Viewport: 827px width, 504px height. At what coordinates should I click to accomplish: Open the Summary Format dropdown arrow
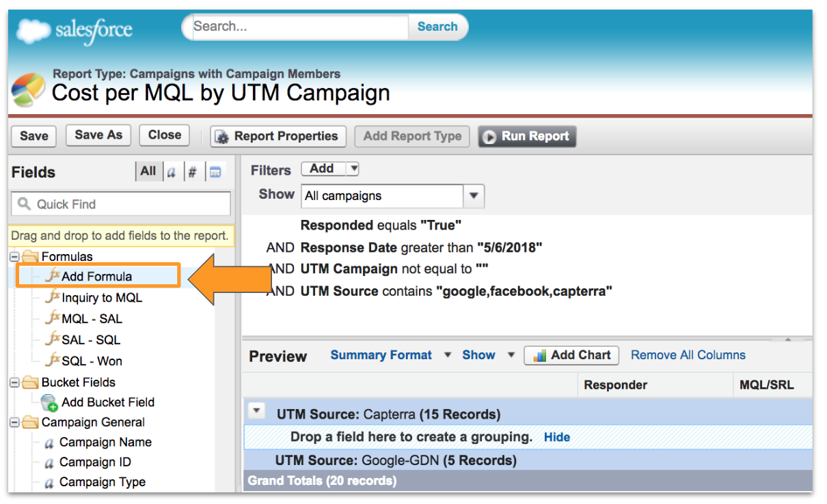coord(448,355)
